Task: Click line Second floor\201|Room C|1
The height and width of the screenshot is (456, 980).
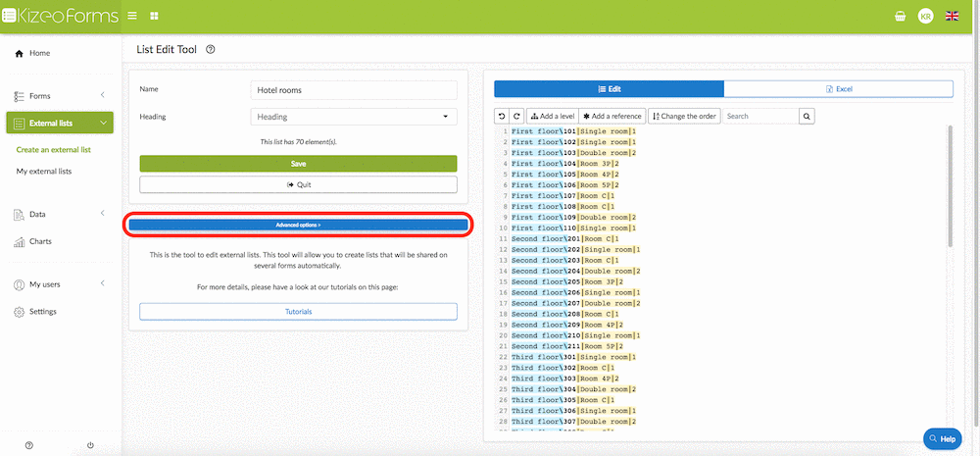Action: pos(565,239)
